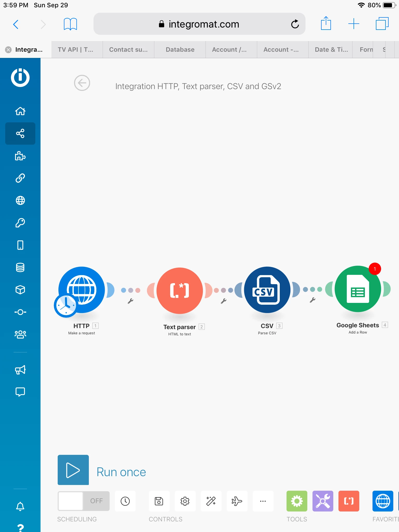Screen dimensions: 399x532
Task: Switch to Date & Ti... browser tab
Action: (x=330, y=50)
